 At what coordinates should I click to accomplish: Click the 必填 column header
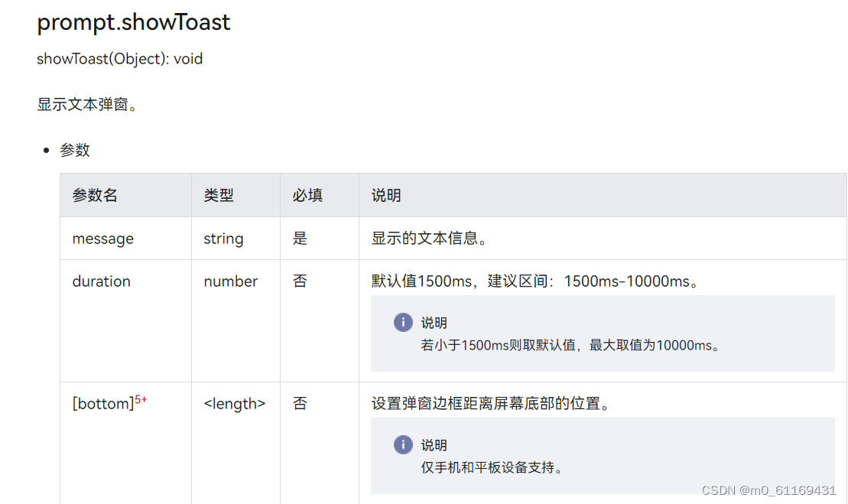pyautogui.click(x=307, y=196)
